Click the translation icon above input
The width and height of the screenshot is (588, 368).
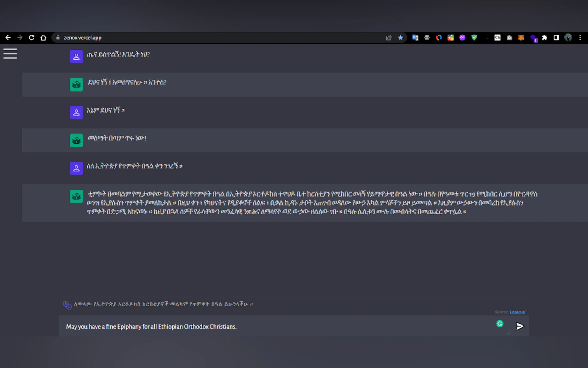67,305
